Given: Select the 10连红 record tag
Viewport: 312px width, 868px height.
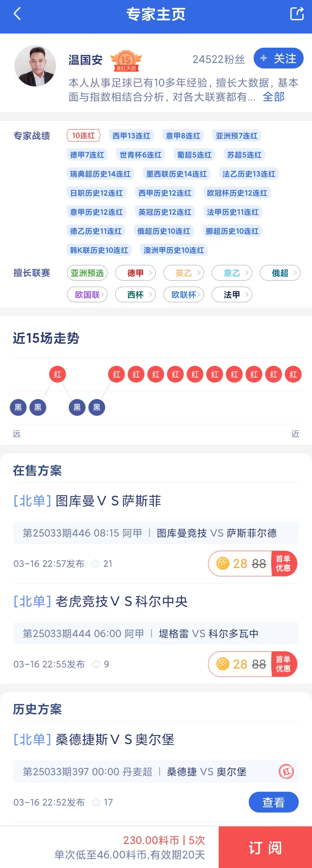Looking at the screenshot, I should pyautogui.click(x=83, y=136).
